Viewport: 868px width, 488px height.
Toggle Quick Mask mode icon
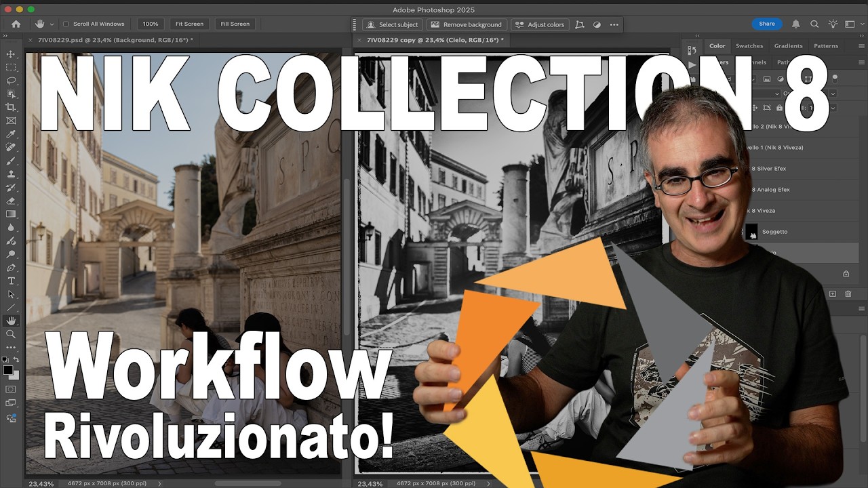[11, 389]
